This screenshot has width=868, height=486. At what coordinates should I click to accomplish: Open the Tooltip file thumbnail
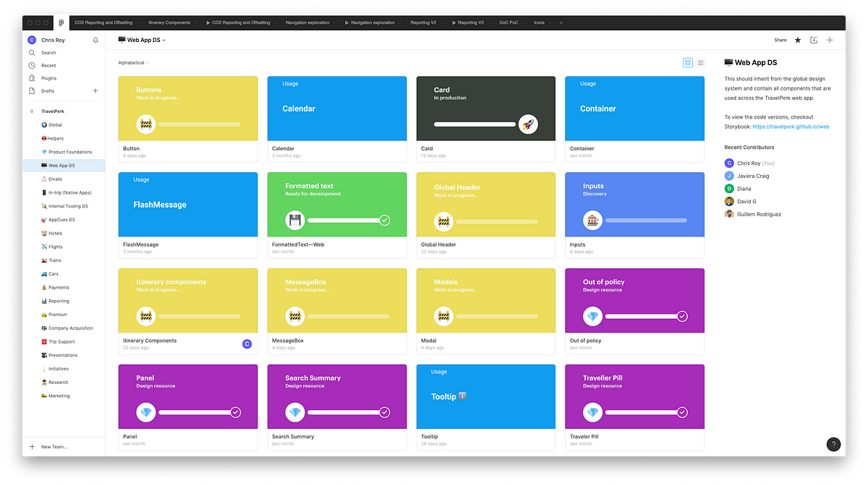click(x=486, y=396)
